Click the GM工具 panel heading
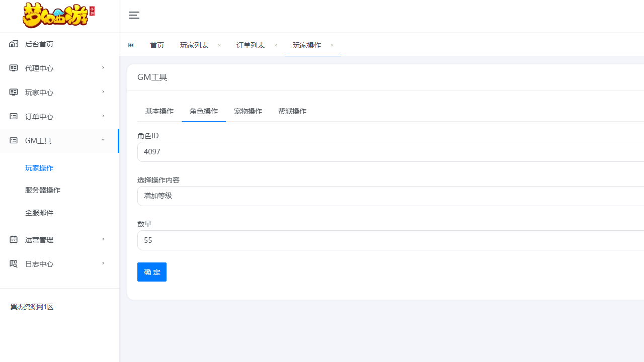 pyautogui.click(x=152, y=77)
